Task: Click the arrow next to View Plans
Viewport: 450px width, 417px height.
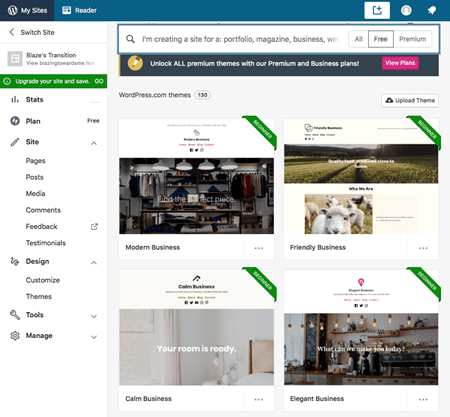Action: (x=426, y=63)
